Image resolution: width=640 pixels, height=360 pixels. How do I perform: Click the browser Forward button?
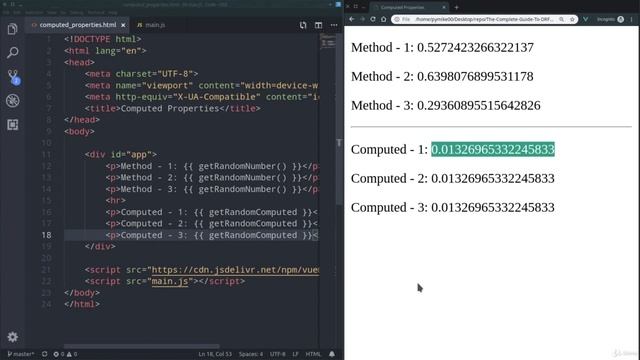[362, 19]
